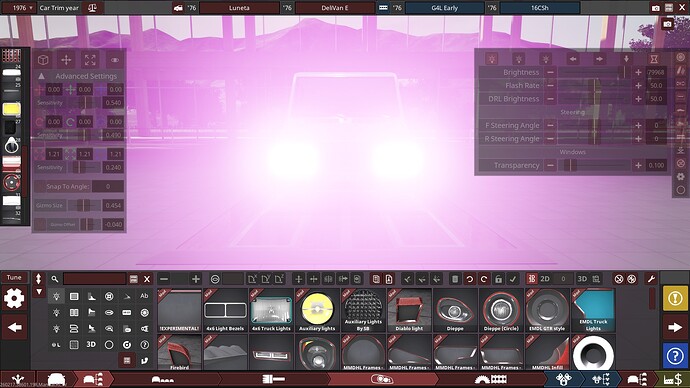Open the G4L Early engine family tab
Image resolution: width=690 pixels, height=388 pixels.
444,8
